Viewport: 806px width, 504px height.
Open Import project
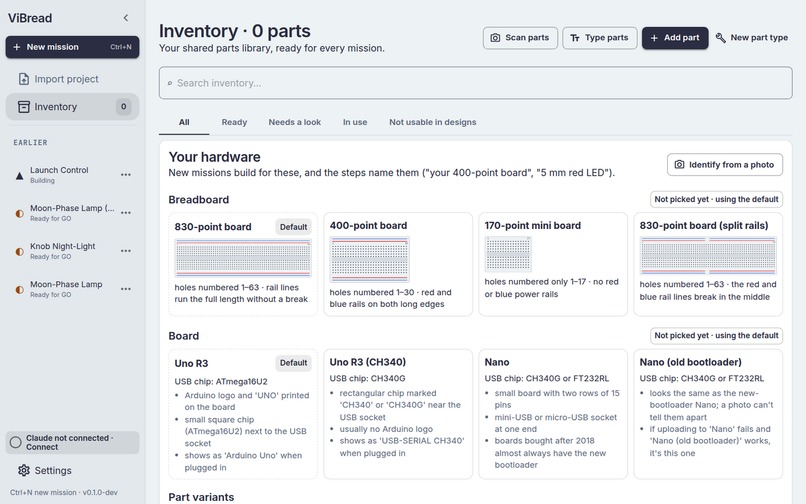coord(72,79)
